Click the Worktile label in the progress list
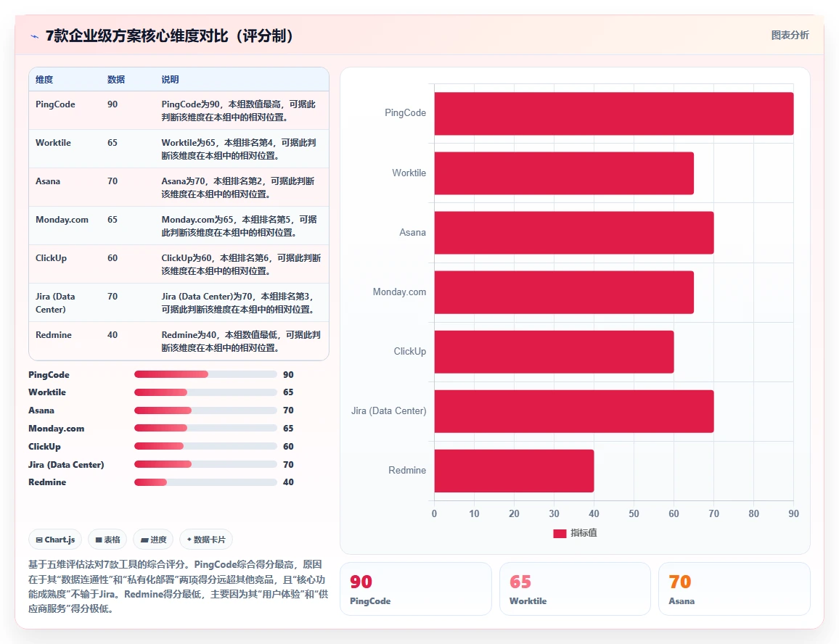This screenshot has width=839, height=644. (47, 392)
